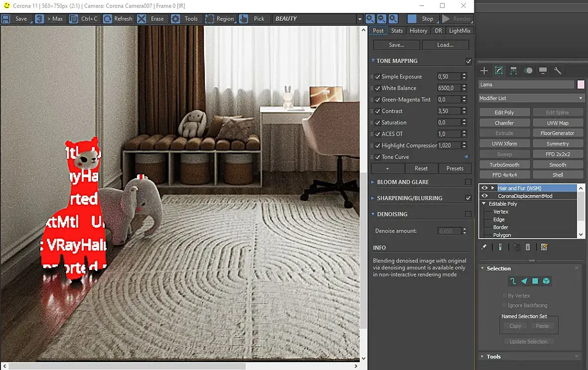Open Configure Modifier Sets icon

pyautogui.click(x=544, y=247)
